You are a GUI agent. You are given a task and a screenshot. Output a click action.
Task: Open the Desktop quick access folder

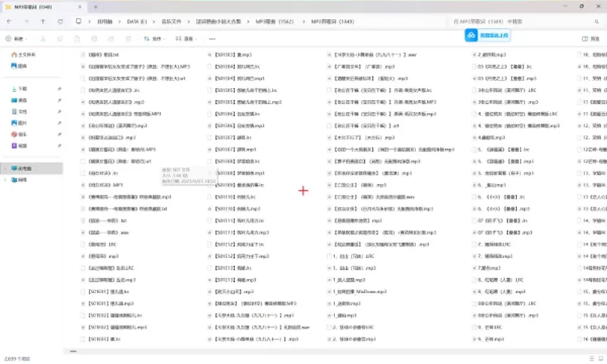pos(20,100)
